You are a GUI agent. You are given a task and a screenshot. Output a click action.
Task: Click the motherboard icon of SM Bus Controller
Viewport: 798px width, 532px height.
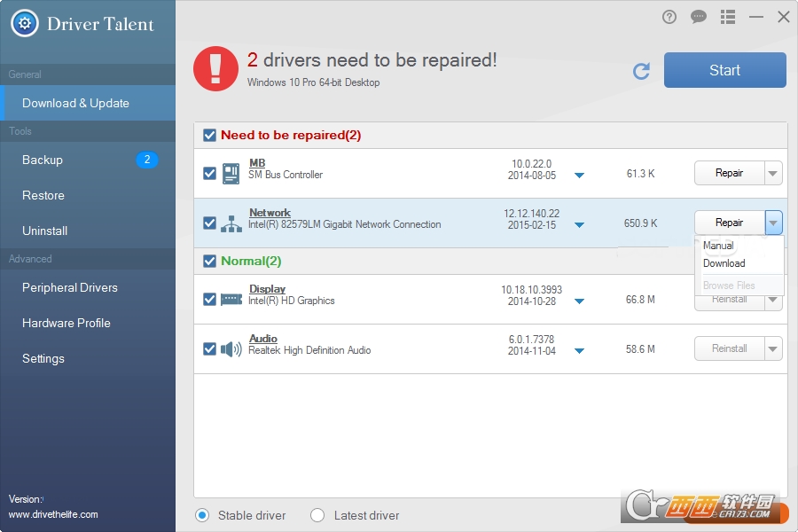point(231,174)
